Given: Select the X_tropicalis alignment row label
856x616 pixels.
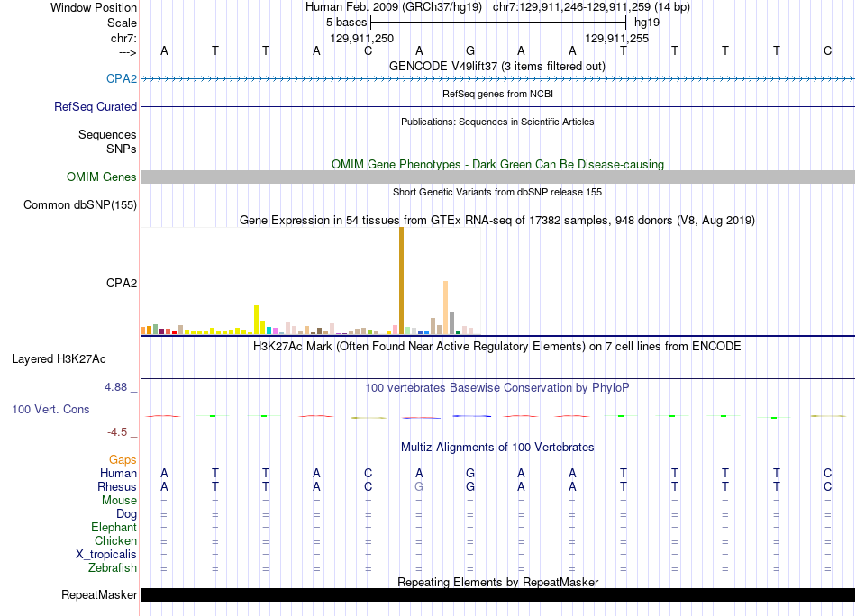Looking at the screenshot, I should click(106, 554).
